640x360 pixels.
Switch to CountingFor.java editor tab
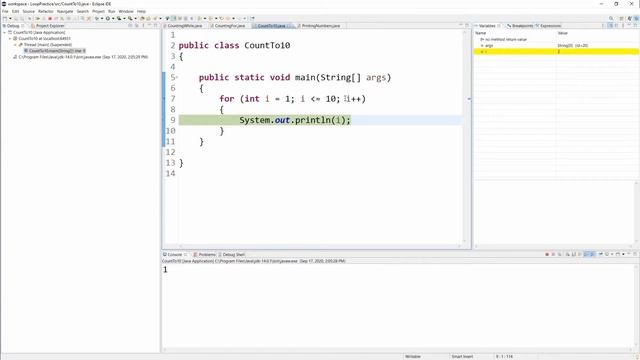click(230, 26)
